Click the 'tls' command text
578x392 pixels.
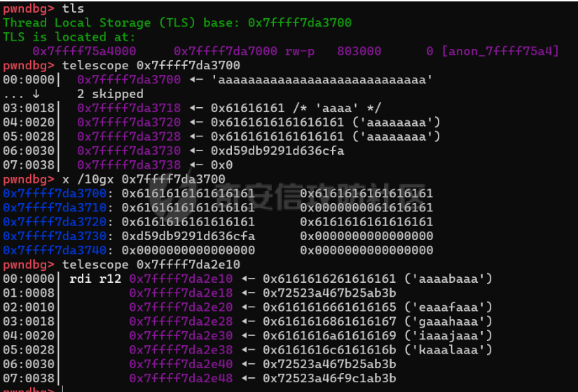click(x=73, y=8)
